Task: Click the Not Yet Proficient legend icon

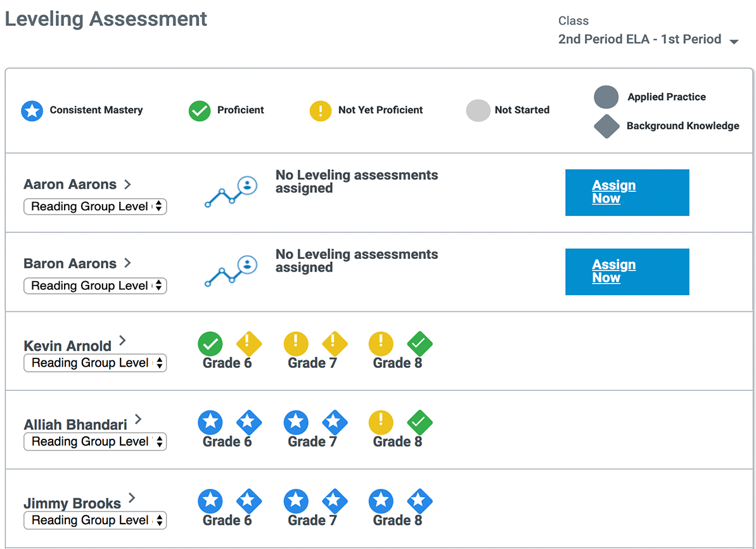Action: click(x=320, y=110)
